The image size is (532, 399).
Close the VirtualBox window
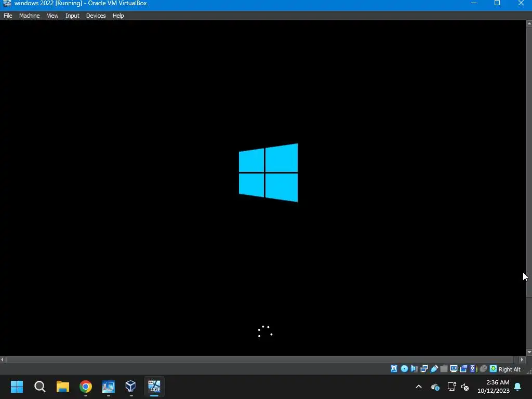tap(521, 4)
